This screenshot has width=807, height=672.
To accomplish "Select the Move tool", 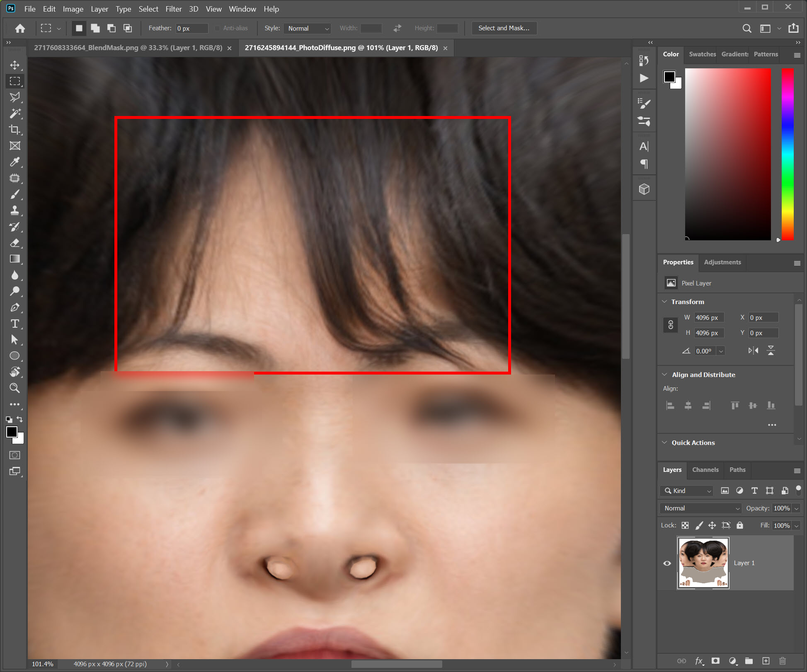I will click(15, 65).
